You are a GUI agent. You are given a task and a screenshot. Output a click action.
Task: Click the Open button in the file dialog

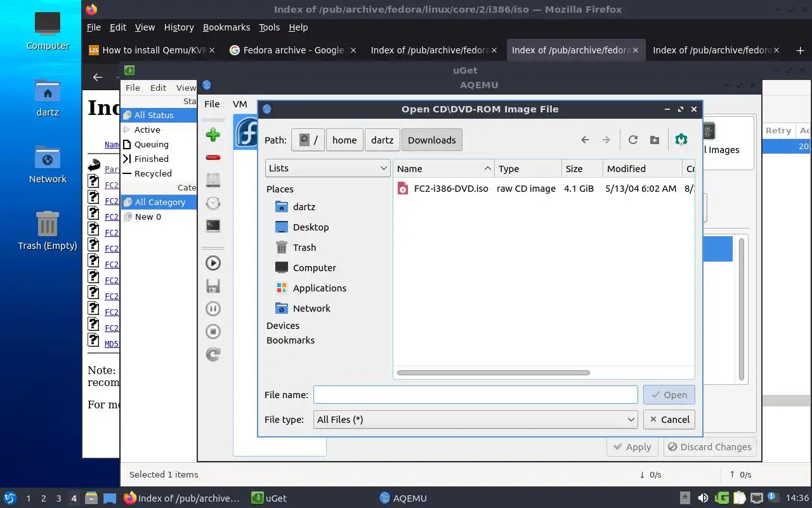[669, 394]
